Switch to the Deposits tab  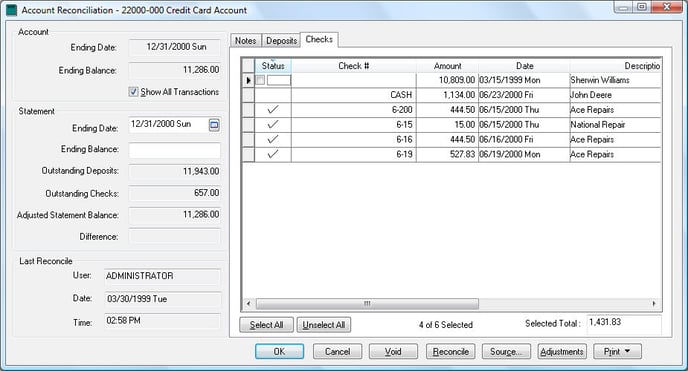coord(281,41)
